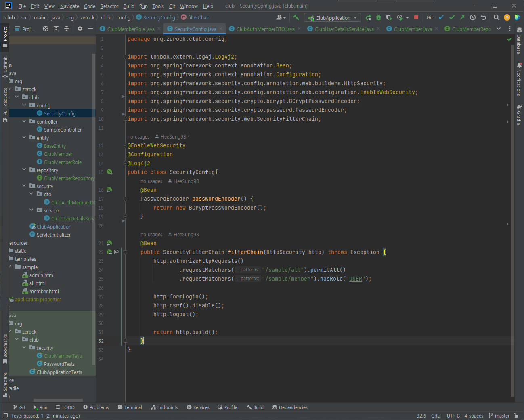Click the master branch widget
Viewport: 524px width, 420px height.
(499, 416)
